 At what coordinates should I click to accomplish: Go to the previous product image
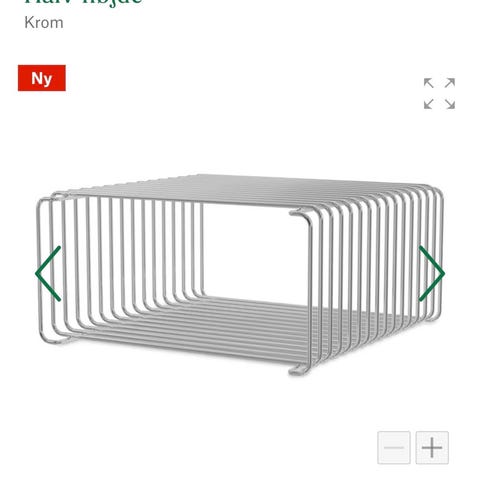pyautogui.click(x=48, y=274)
